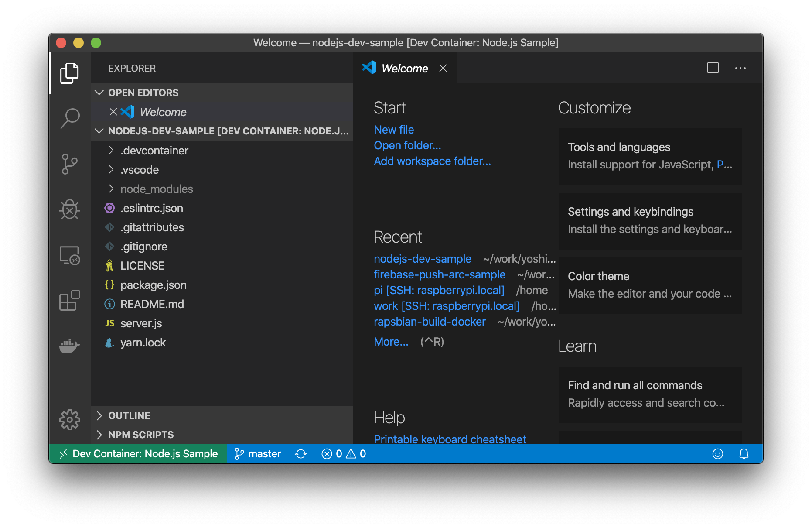
Task: Expand the .vscode folder
Action: pyautogui.click(x=222, y=170)
